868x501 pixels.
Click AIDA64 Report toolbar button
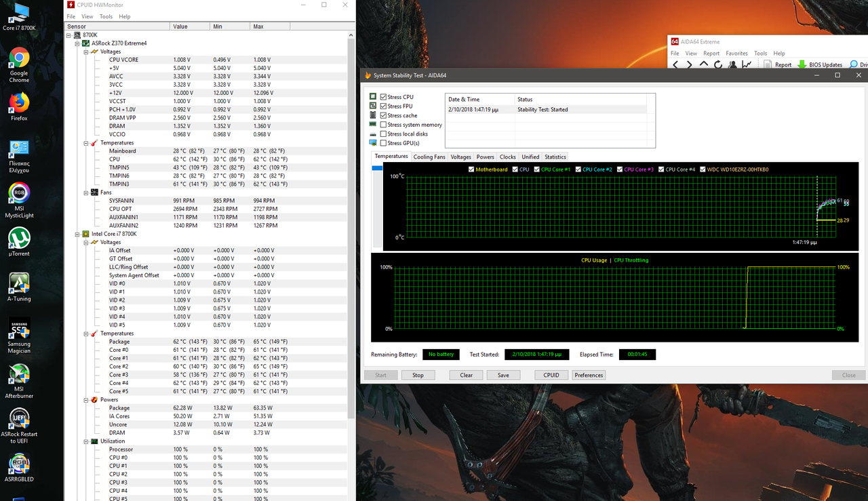[x=778, y=65]
